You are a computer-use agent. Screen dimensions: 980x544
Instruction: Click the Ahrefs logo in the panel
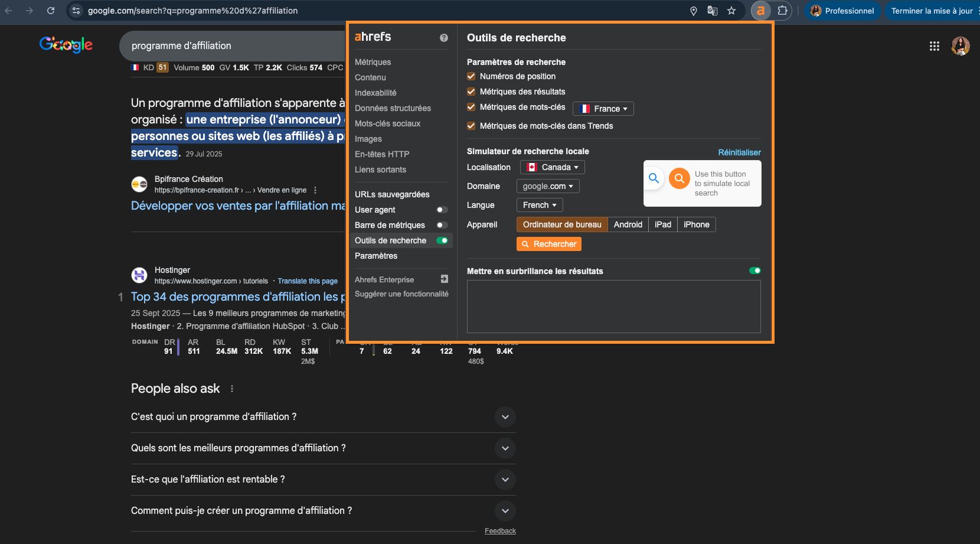(x=373, y=37)
